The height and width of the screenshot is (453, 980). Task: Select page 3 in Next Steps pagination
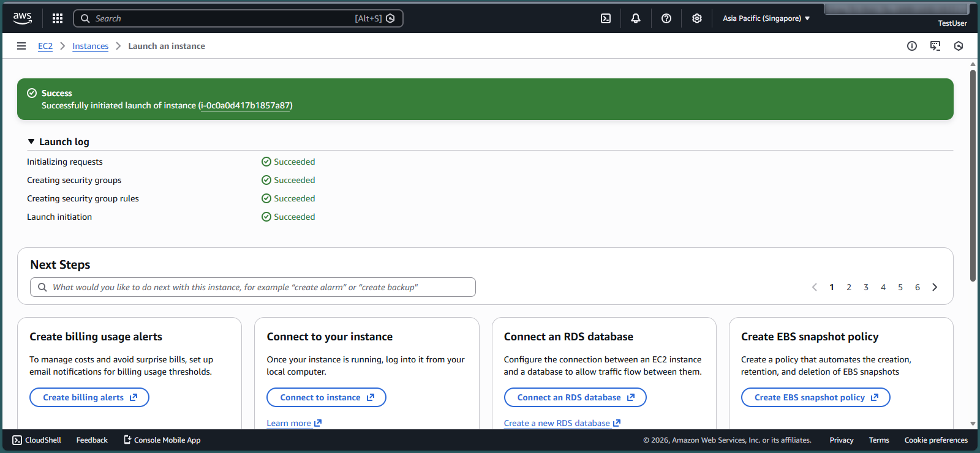click(x=865, y=287)
